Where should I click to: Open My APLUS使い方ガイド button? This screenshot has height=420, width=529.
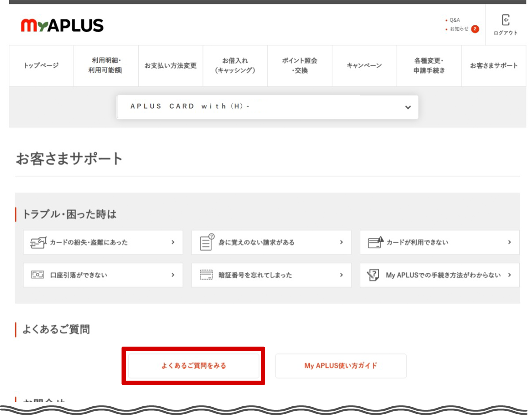pos(341,366)
